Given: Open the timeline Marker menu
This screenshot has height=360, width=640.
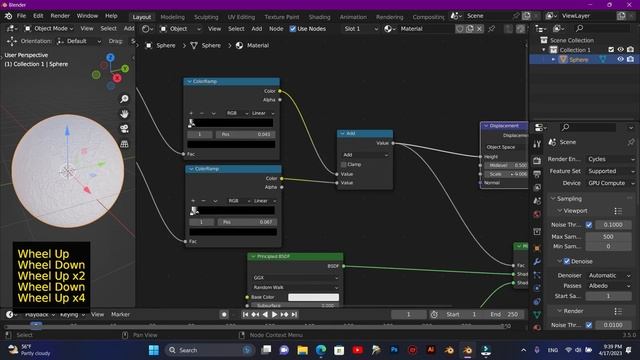Looking at the screenshot, I should [120, 314].
